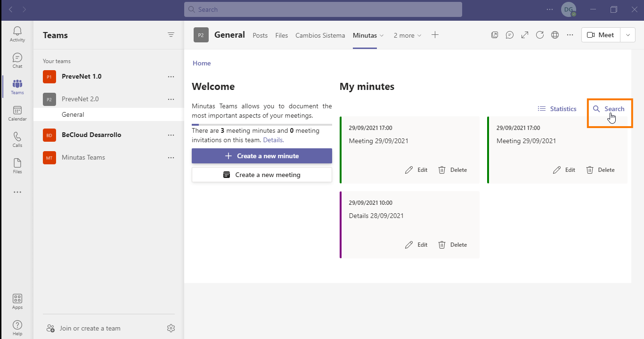The image size is (644, 339).
Task: Switch to the Files tab
Action: [x=282, y=35]
